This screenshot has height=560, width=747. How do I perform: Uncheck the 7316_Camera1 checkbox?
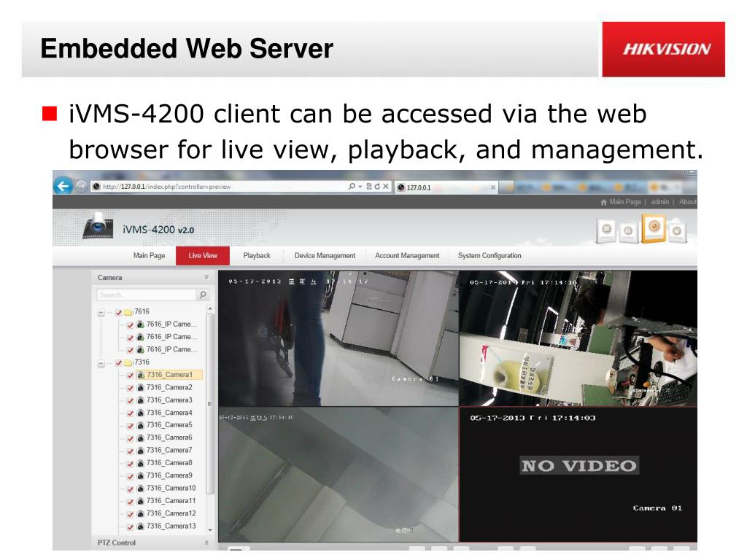point(130,376)
